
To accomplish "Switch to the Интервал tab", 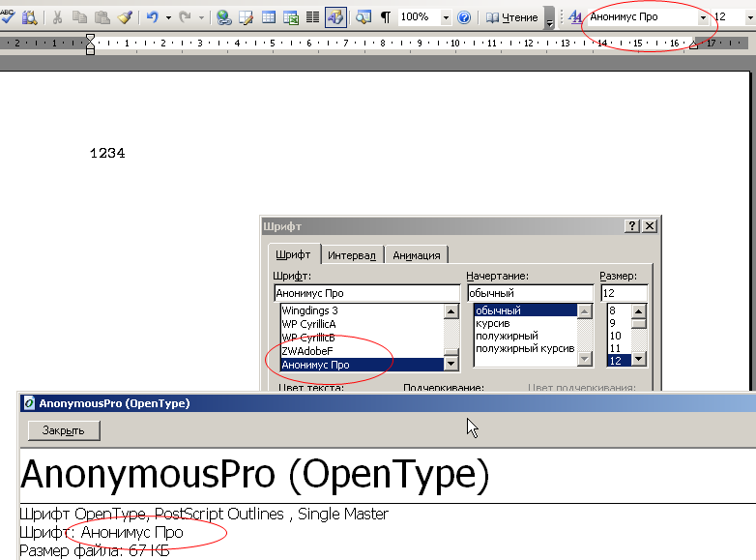I will pyautogui.click(x=352, y=255).
